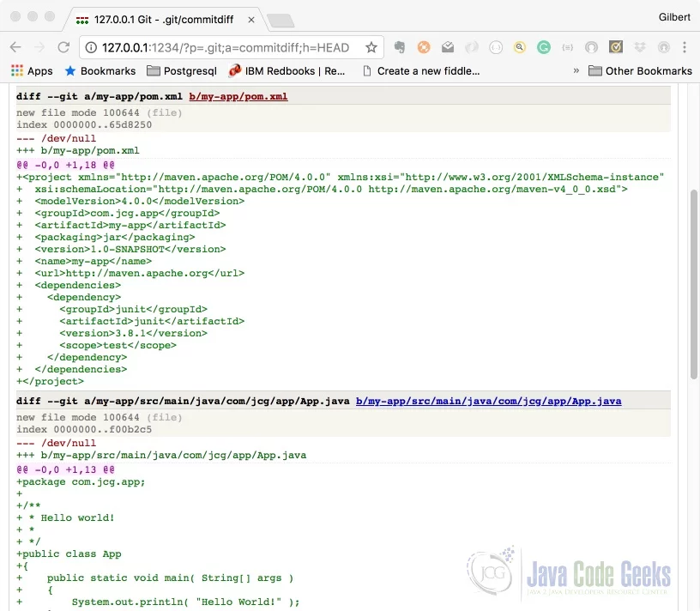Expand the hidden bookmarks chevron
The image size is (700, 611).
(576, 70)
